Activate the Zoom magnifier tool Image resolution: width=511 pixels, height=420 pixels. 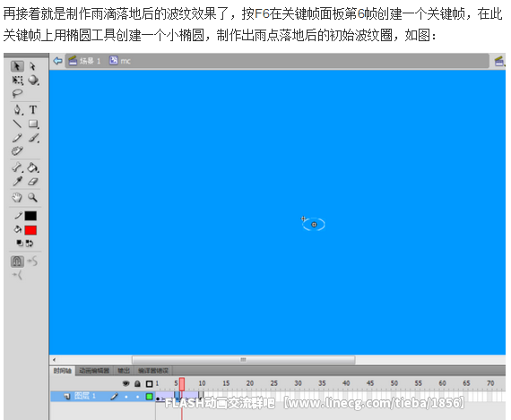(32, 197)
